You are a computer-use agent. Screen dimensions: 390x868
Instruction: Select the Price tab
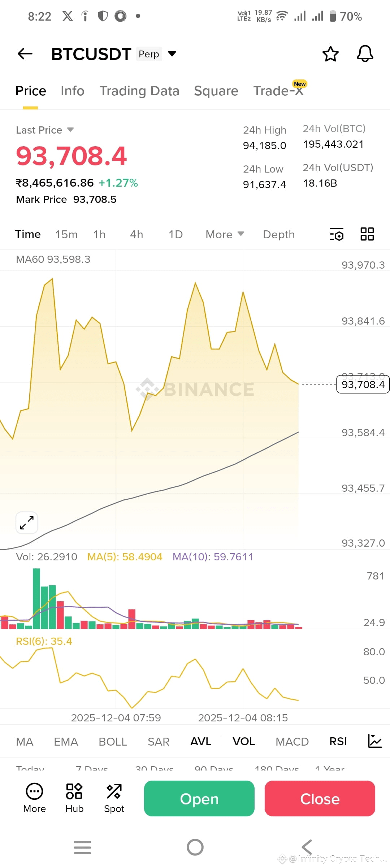[x=31, y=91]
